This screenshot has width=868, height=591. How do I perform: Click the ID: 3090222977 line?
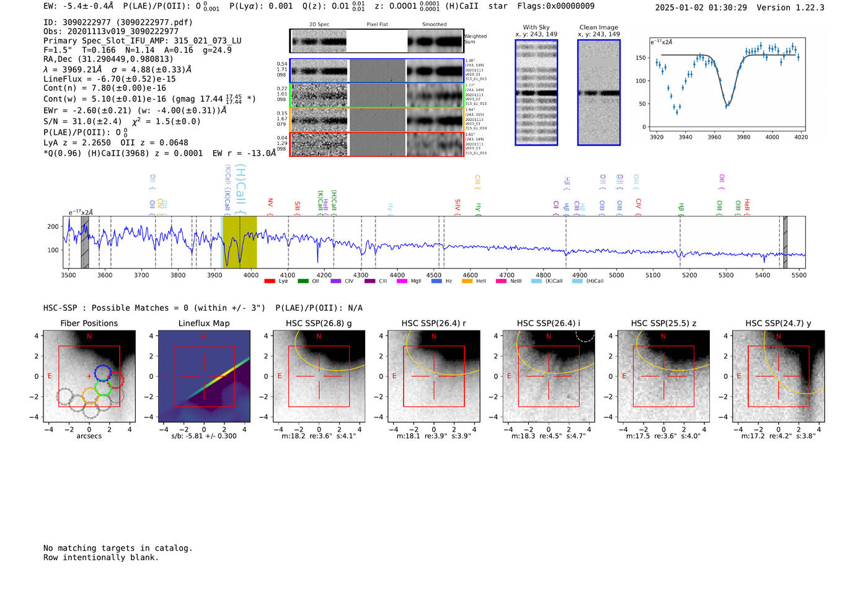click(x=118, y=22)
